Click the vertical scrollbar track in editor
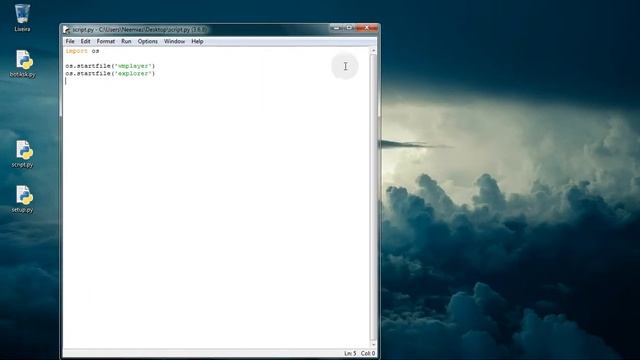 373,198
